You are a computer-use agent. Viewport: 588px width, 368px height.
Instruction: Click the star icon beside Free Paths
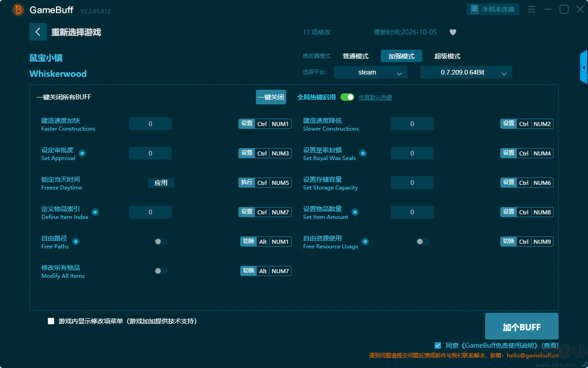(x=76, y=241)
